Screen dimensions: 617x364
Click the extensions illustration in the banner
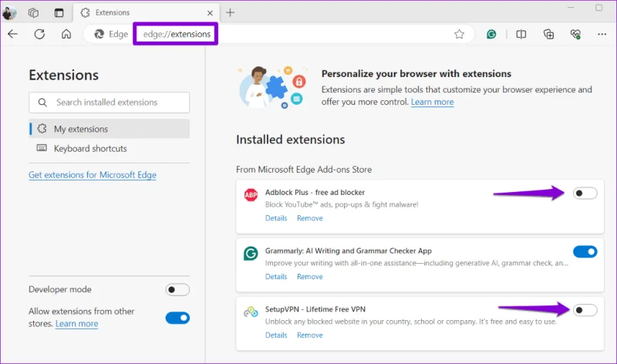click(272, 87)
